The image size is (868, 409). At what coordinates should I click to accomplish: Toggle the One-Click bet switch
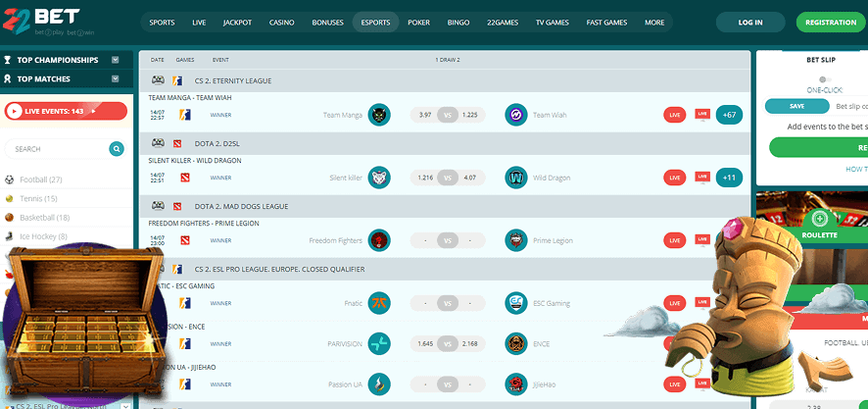pyautogui.click(x=825, y=79)
